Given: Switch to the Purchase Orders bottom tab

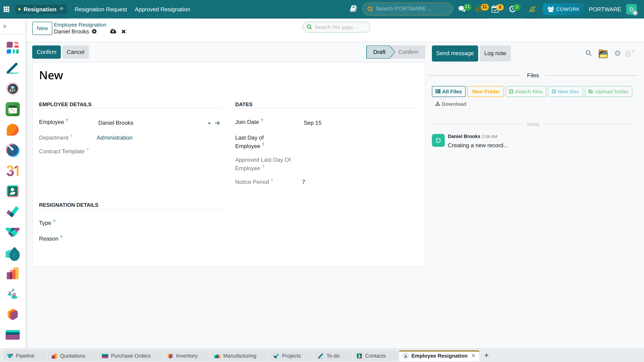Looking at the screenshot, I should [x=130, y=356].
